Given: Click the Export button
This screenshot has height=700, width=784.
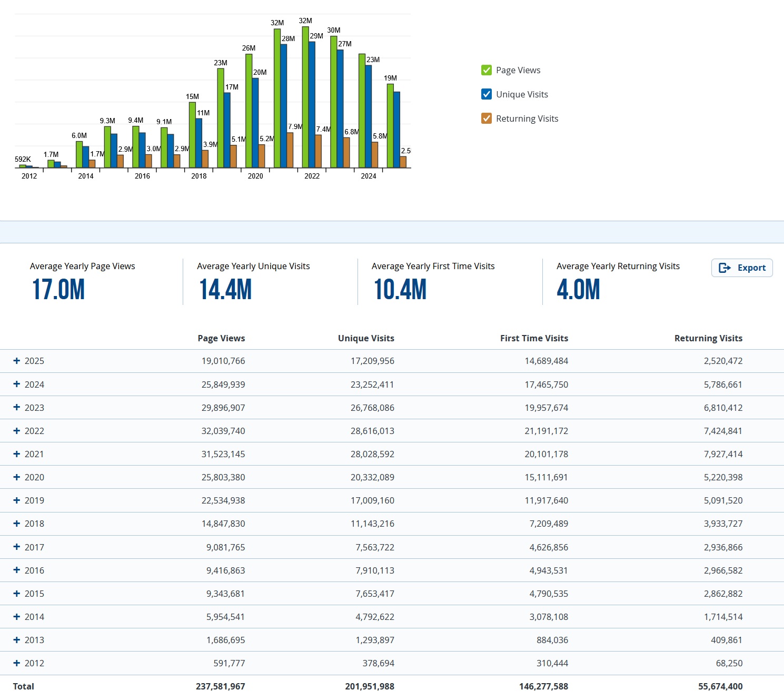Looking at the screenshot, I should 741,268.
